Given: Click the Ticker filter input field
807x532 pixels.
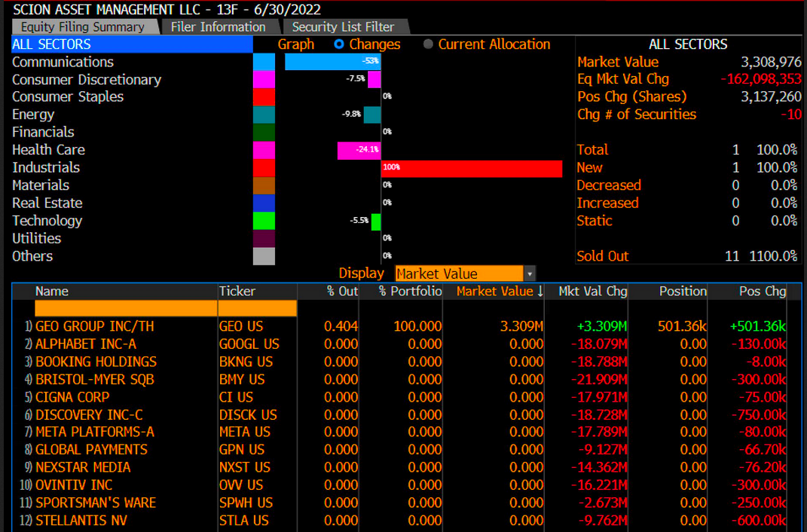Looking at the screenshot, I should [258, 308].
